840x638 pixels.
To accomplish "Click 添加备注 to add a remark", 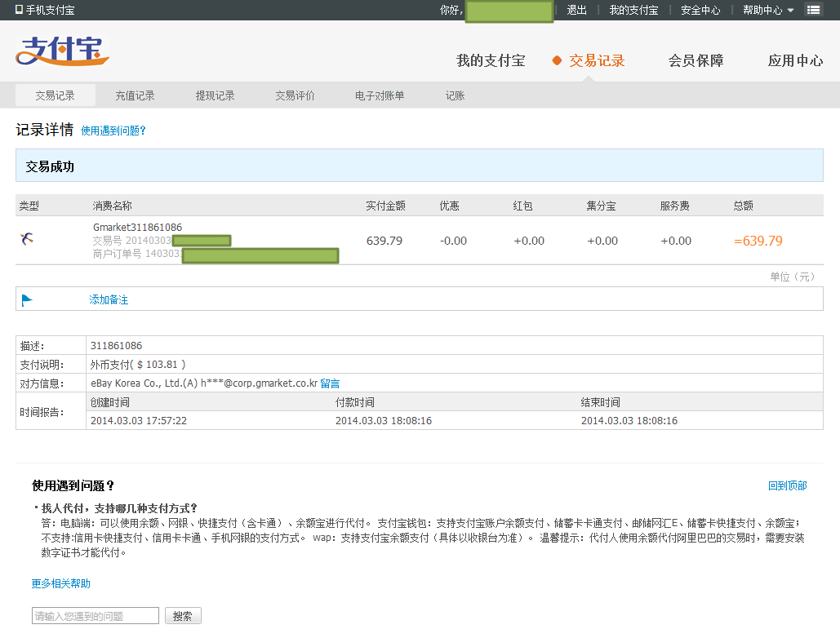I will click(109, 299).
